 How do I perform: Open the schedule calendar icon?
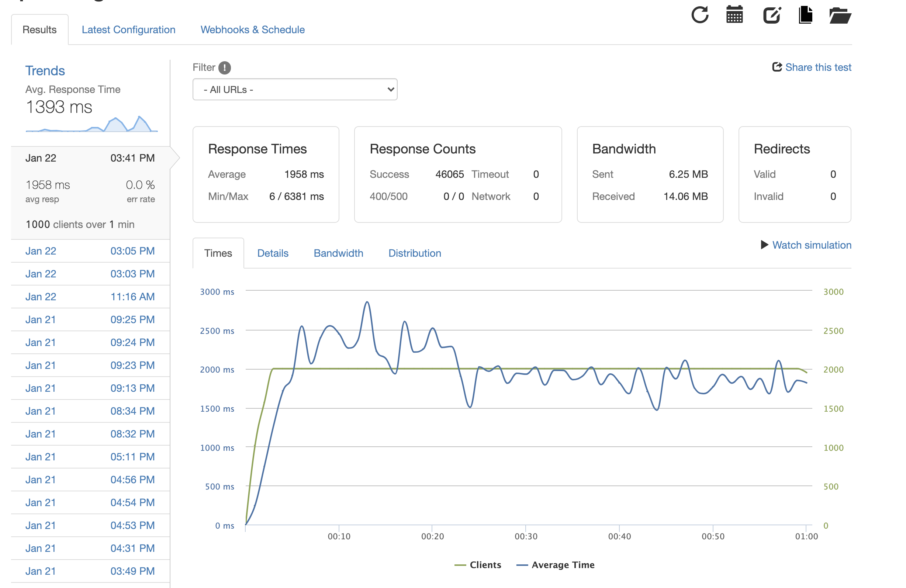click(x=734, y=14)
